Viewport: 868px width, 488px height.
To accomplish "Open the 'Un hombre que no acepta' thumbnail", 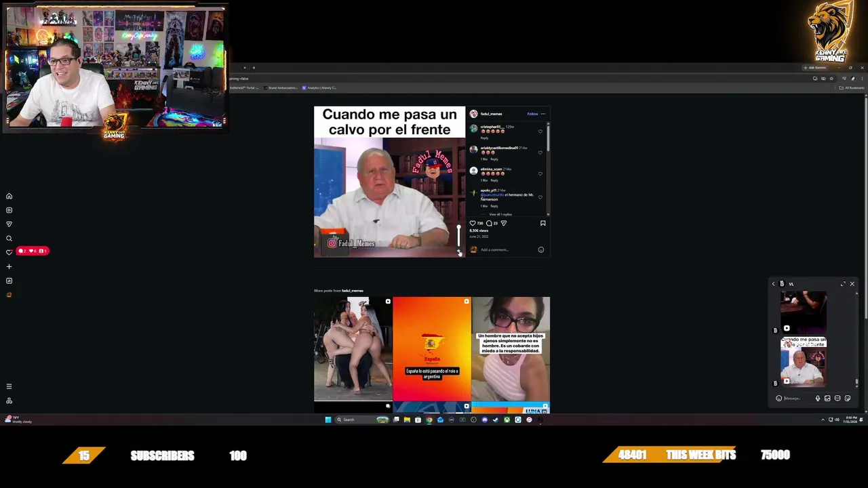I will (511, 349).
